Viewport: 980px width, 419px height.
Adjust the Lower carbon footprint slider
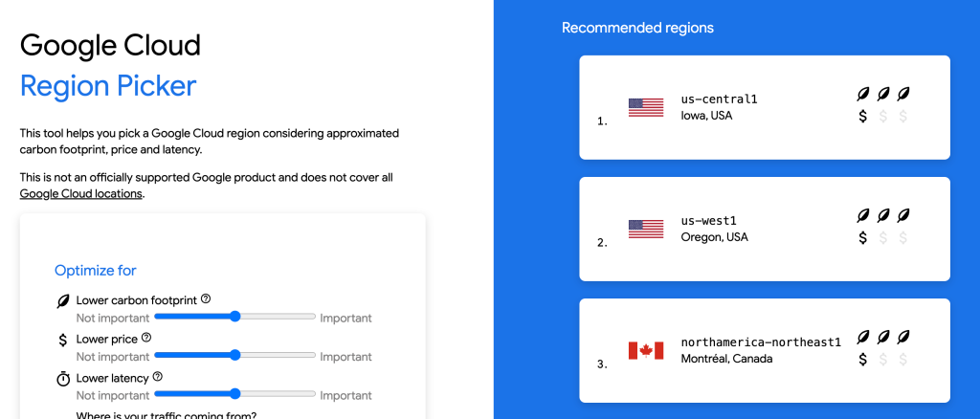[x=235, y=317]
